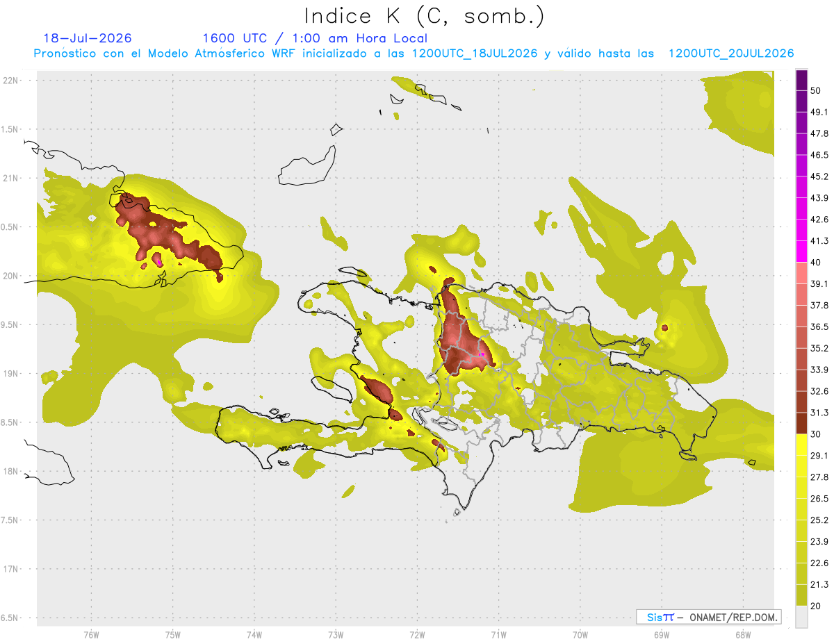Image resolution: width=834 pixels, height=644 pixels.
Task: Click the small brown spot near 69W
Action: click(x=664, y=327)
